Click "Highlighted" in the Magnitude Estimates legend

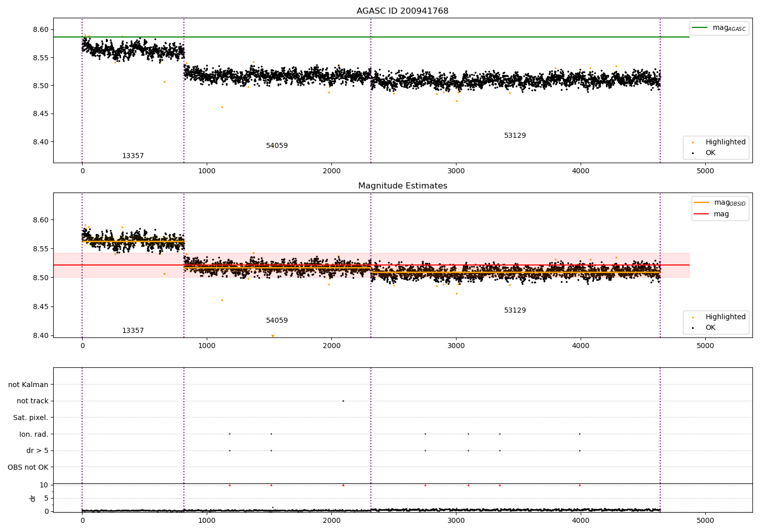(726, 317)
